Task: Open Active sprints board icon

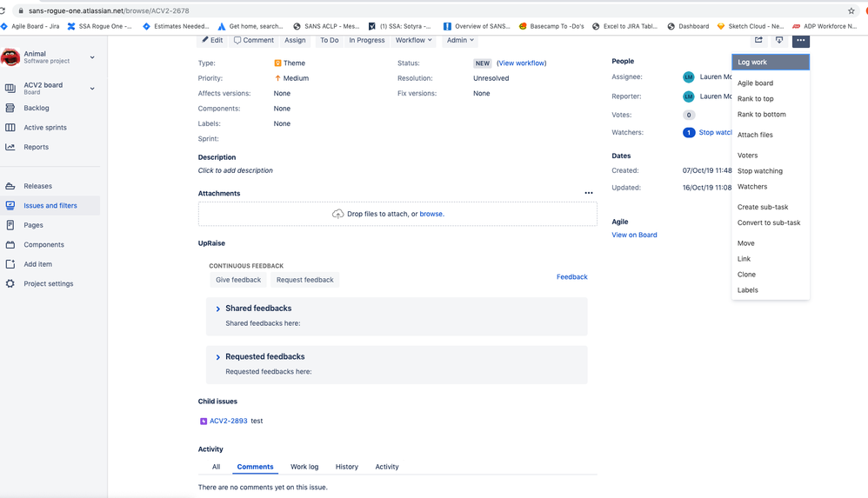Action: pyautogui.click(x=10, y=127)
